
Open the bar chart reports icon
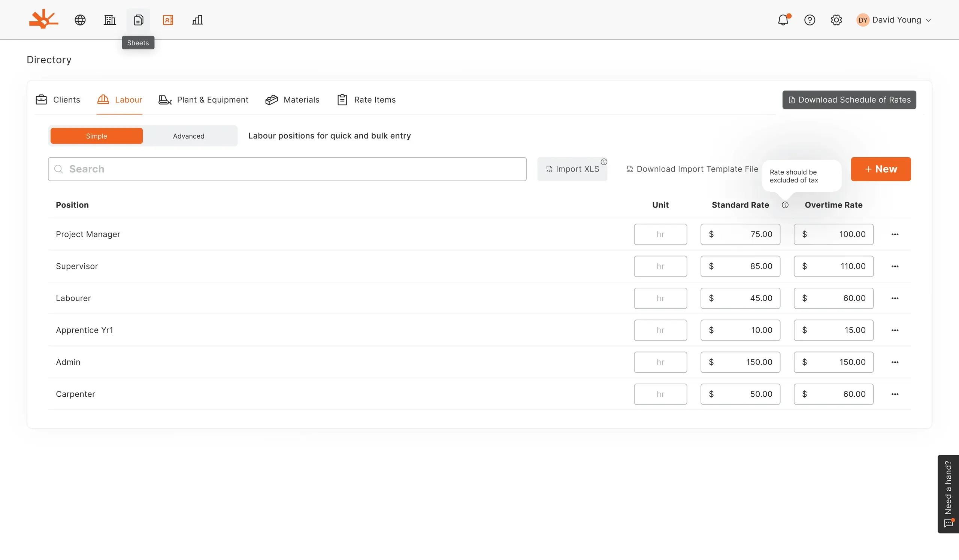(197, 20)
